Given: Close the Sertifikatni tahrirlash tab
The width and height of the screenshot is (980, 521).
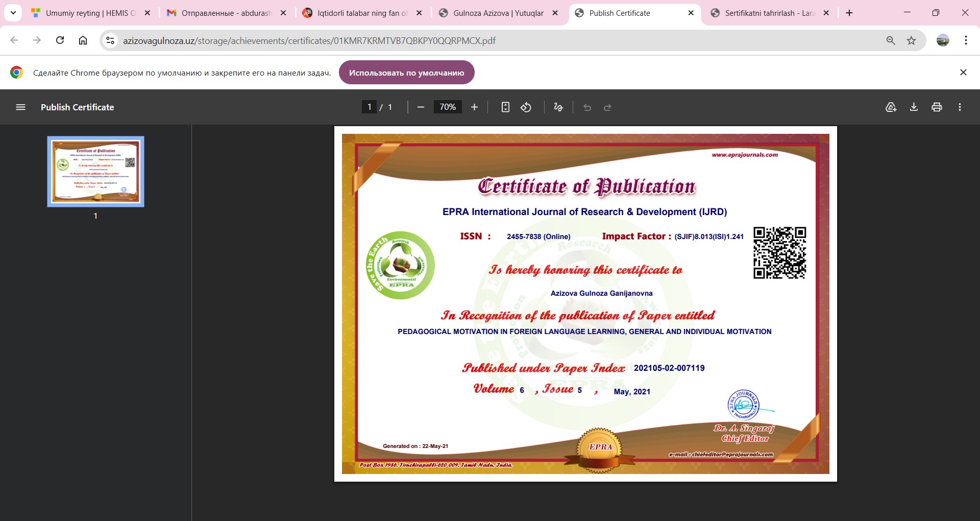Looking at the screenshot, I should [x=826, y=13].
